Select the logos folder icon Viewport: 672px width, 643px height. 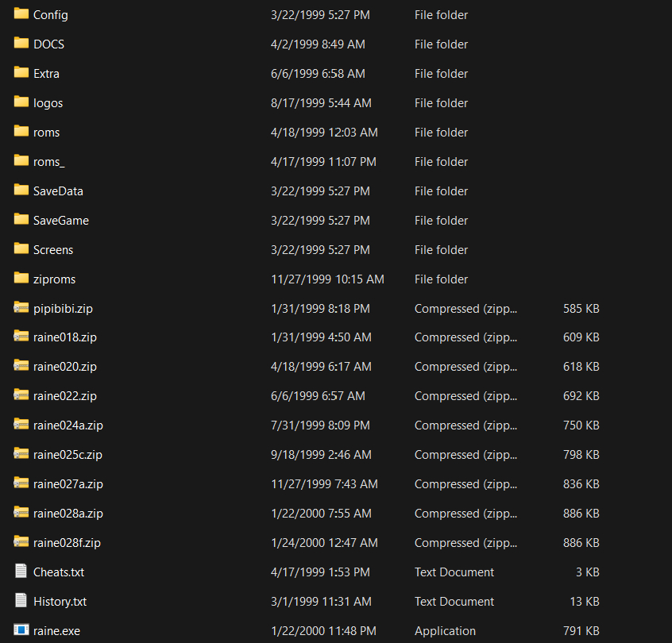click(21, 102)
